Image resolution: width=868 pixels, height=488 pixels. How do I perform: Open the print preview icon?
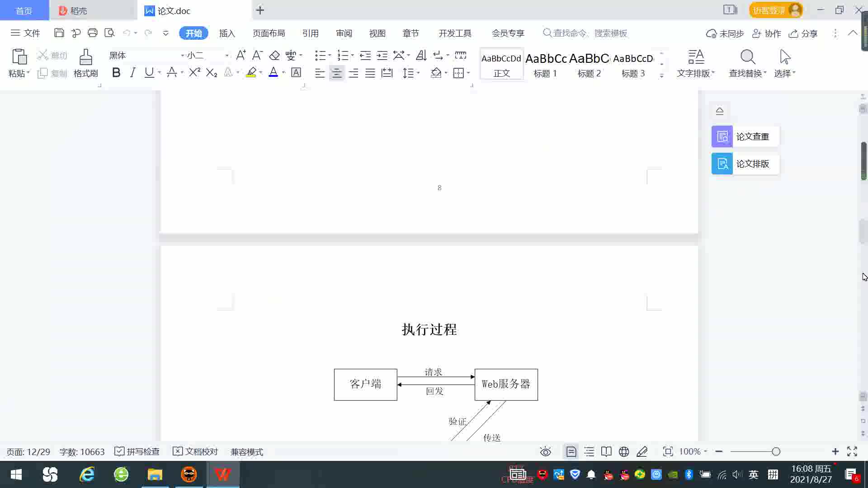109,33
